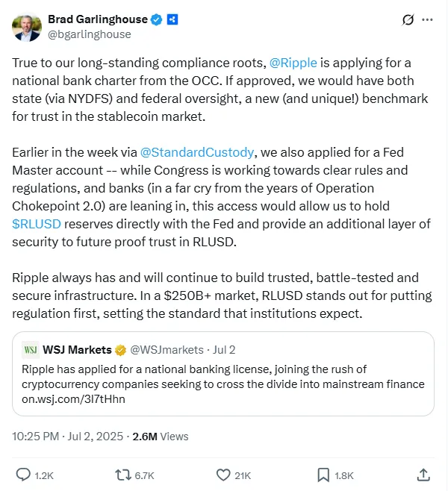Open the Grok icon at top right
This screenshot has width=448, height=491.
[408, 20]
